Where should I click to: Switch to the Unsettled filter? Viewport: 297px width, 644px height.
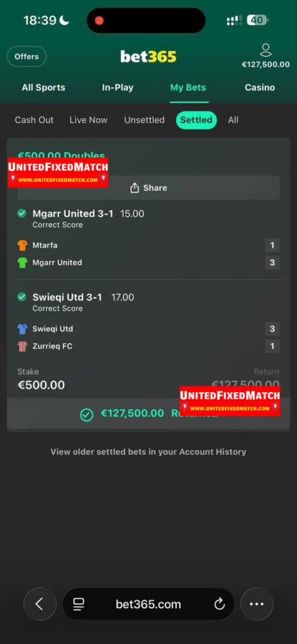tap(144, 120)
